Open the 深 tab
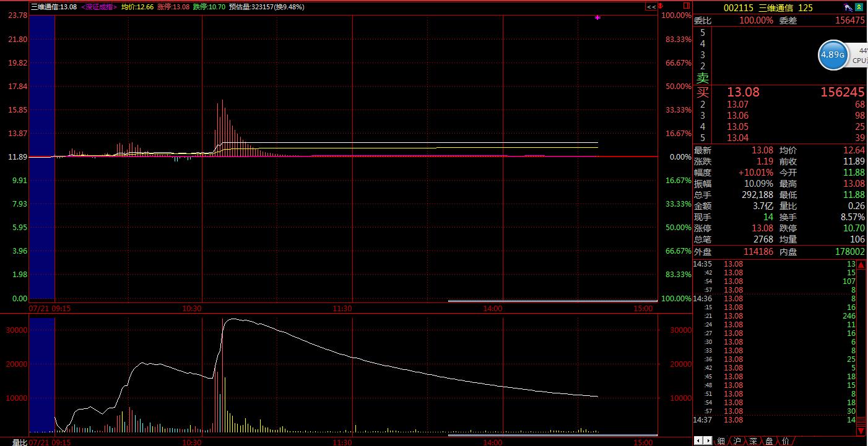This screenshot has height=446, width=868. click(753, 441)
